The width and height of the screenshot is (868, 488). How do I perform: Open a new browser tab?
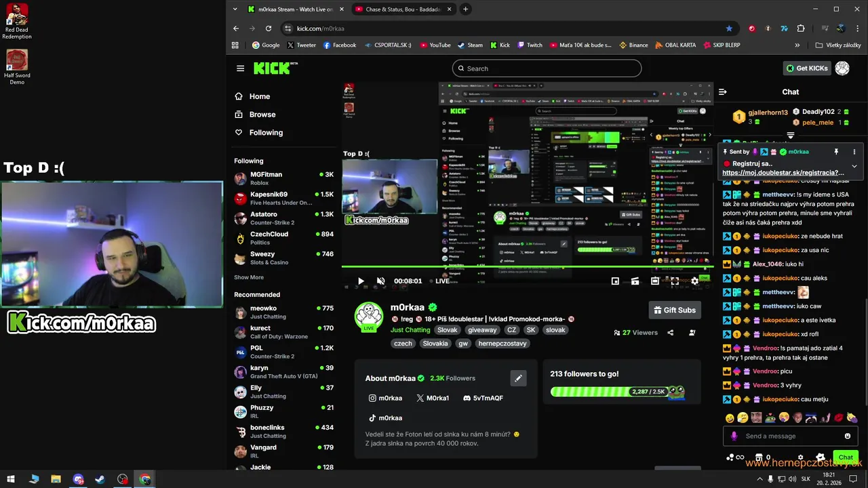(465, 9)
